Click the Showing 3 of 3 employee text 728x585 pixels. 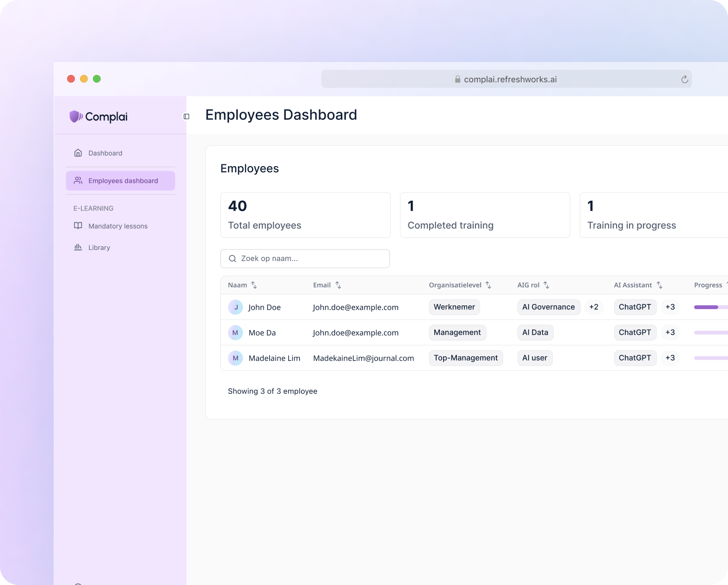(x=272, y=391)
